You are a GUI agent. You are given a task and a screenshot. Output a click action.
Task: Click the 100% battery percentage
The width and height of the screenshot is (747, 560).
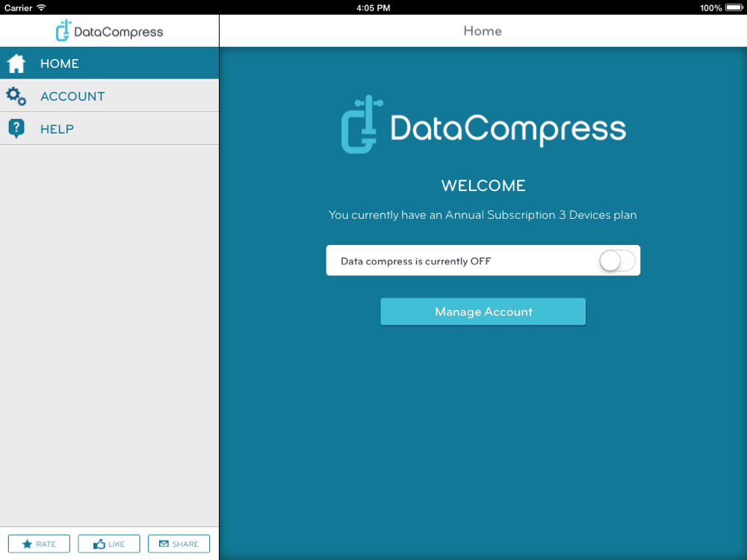(x=711, y=7)
